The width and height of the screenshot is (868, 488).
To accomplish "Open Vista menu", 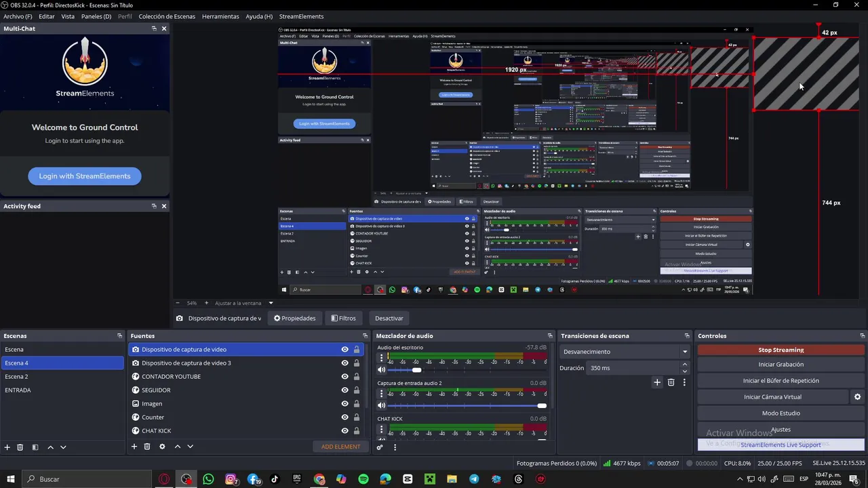I will (x=68, y=16).
